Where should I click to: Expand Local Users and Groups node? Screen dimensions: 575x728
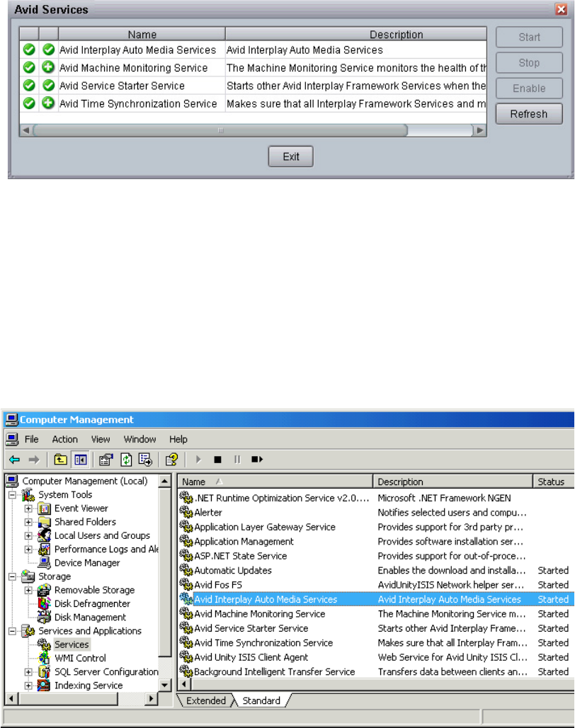[28, 536]
